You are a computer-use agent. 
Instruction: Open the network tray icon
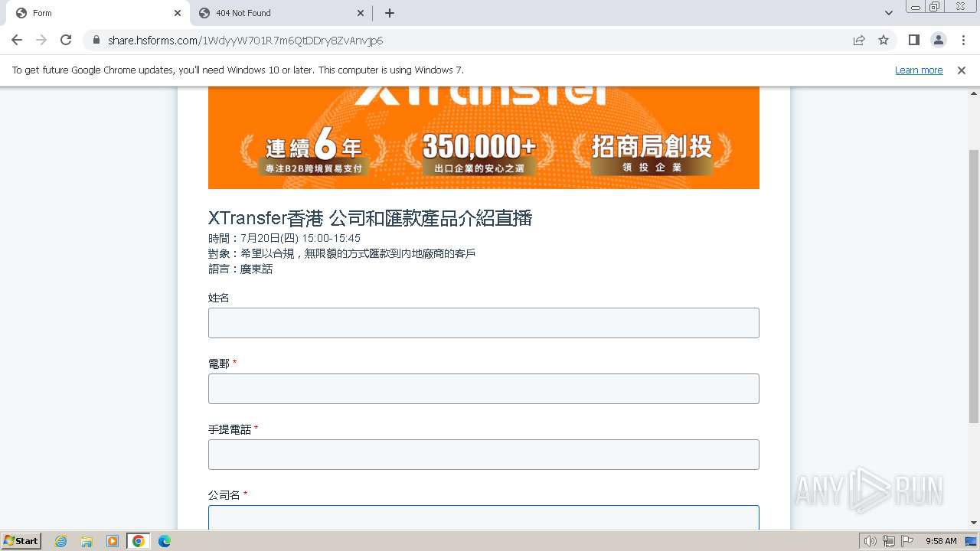click(889, 541)
